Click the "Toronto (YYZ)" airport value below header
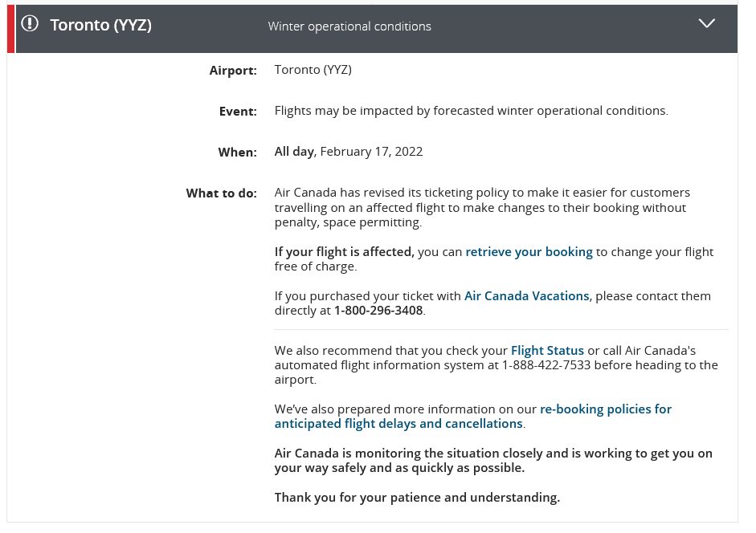The image size is (756, 533). pos(313,70)
